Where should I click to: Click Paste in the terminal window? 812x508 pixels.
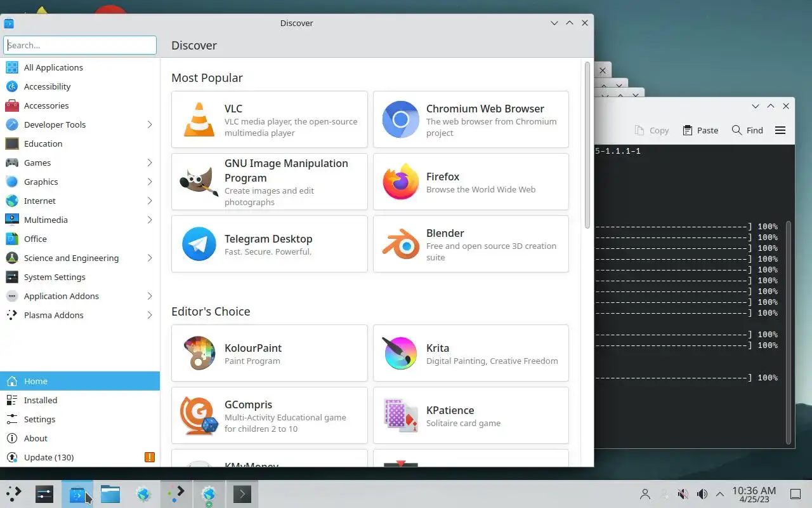click(700, 130)
